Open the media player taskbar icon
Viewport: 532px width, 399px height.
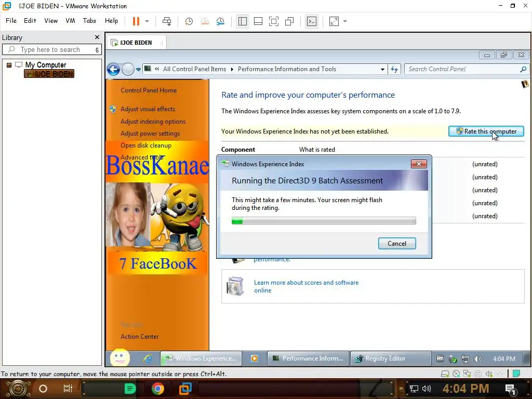(x=255, y=358)
